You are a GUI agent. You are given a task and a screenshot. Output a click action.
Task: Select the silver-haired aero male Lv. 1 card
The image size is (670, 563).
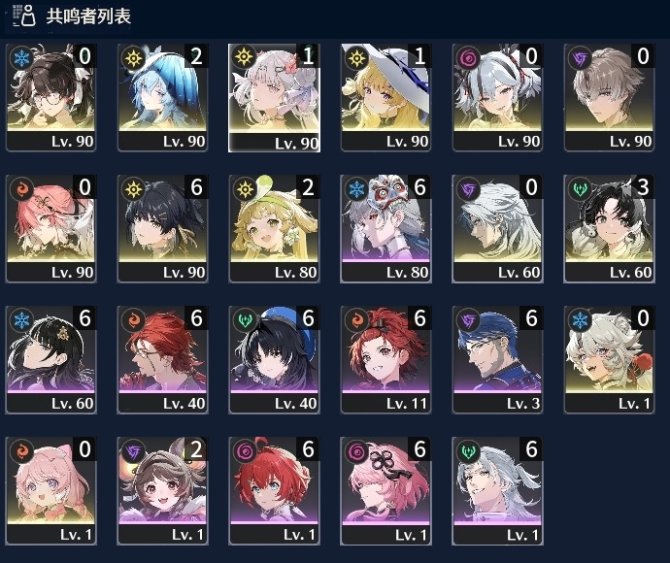(497, 491)
